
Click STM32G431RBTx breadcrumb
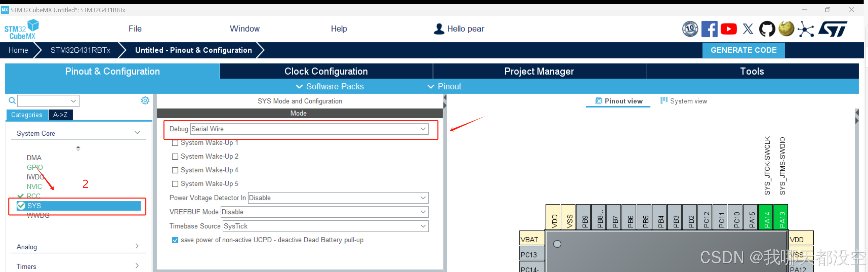pyautogui.click(x=80, y=50)
